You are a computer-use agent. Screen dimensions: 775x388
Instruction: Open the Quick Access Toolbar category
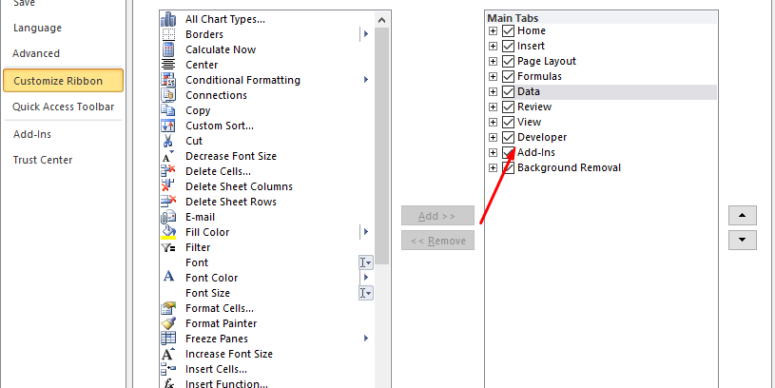coord(63,107)
